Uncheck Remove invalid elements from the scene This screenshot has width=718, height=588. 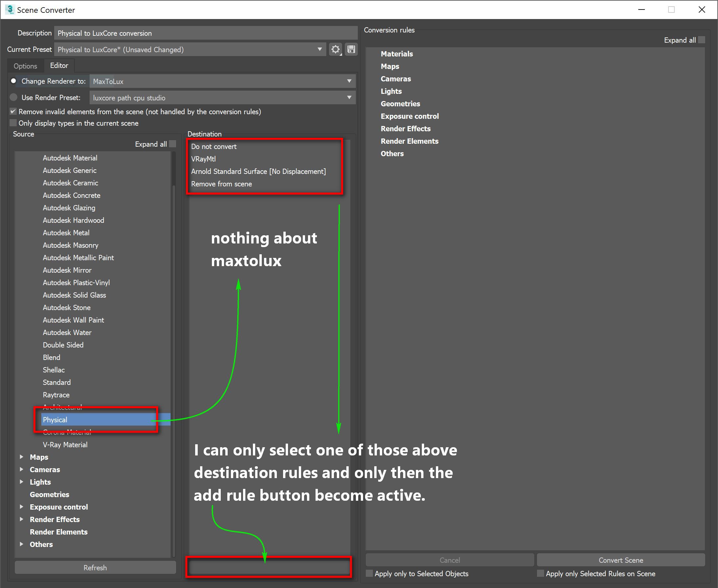pos(13,112)
